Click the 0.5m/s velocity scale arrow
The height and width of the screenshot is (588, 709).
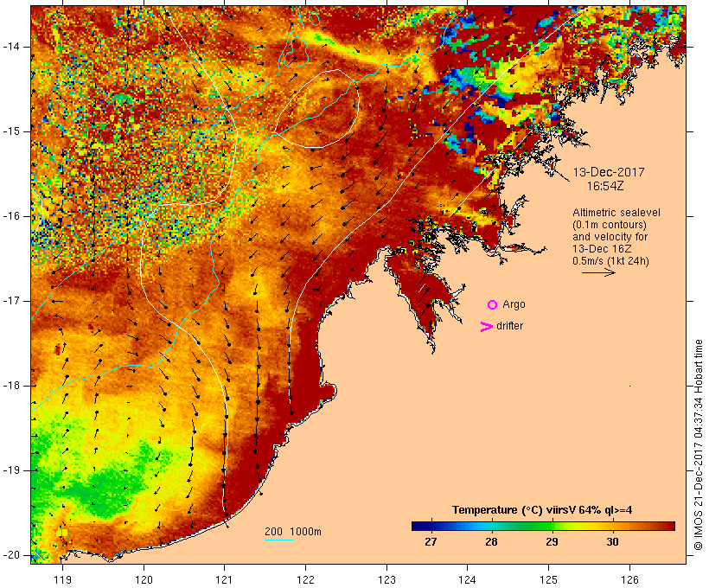coord(598,272)
